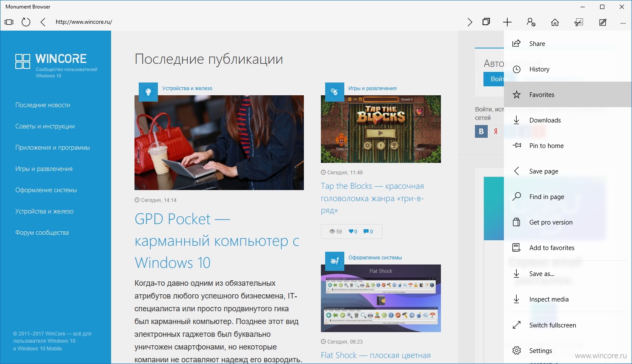Viewport: 632px width, 364px height.
Task: Click the views count 59 indicator
Action: tap(336, 232)
